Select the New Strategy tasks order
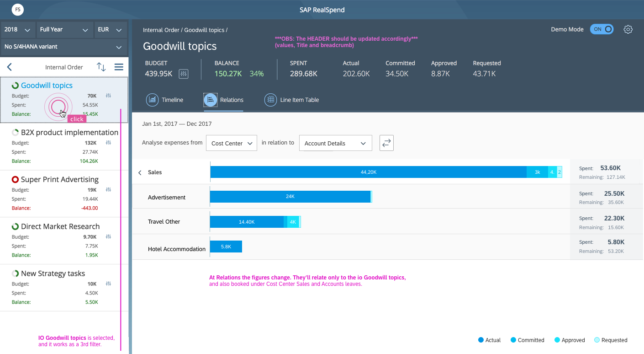Viewport: 644px width, 354px height. [64, 288]
